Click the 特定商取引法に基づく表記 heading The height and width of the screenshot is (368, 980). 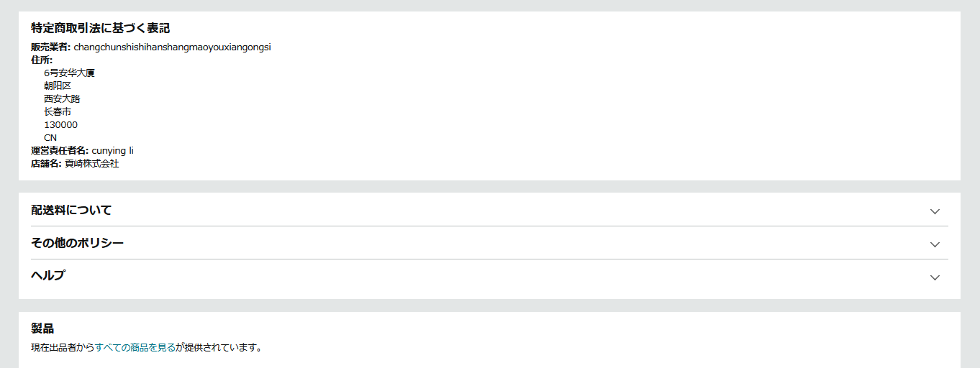point(100,28)
